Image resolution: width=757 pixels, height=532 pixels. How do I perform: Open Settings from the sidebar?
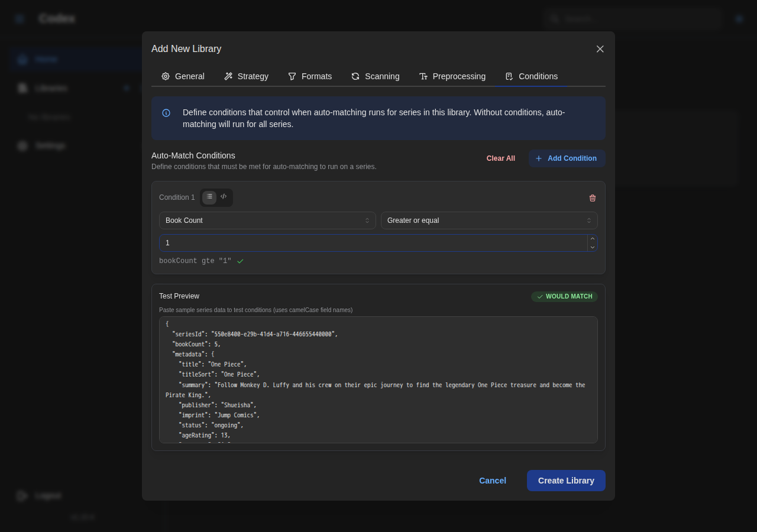tap(50, 145)
